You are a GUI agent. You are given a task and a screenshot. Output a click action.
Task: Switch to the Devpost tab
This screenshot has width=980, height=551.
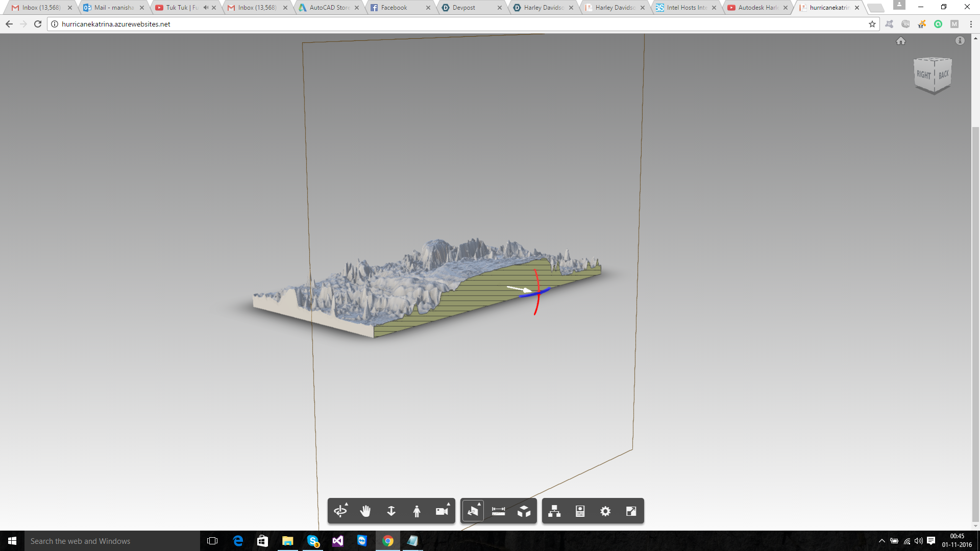click(x=463, y=8)
